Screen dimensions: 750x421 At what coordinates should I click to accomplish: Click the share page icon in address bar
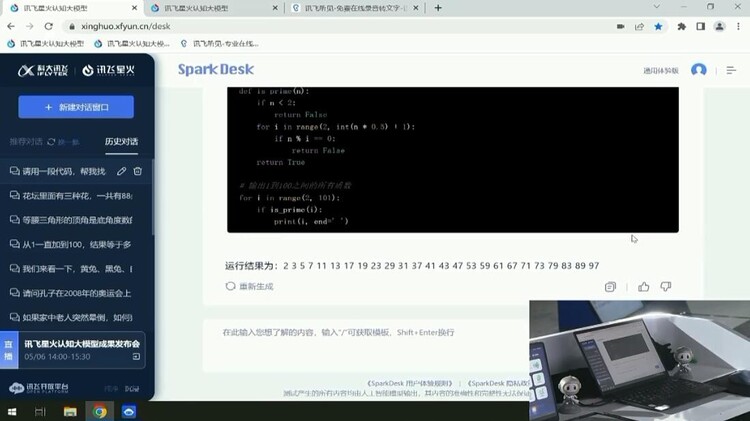pos(640,26)
